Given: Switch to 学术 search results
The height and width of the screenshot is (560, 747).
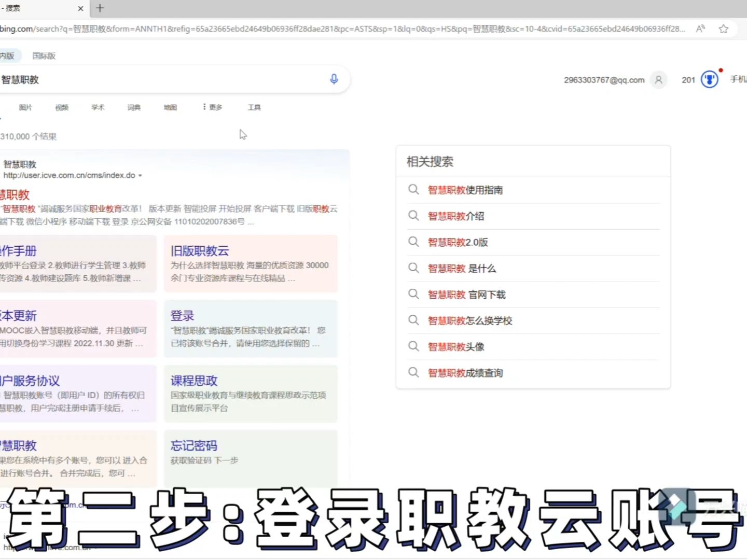Looking at the screenshot, I should coord(98,107).
